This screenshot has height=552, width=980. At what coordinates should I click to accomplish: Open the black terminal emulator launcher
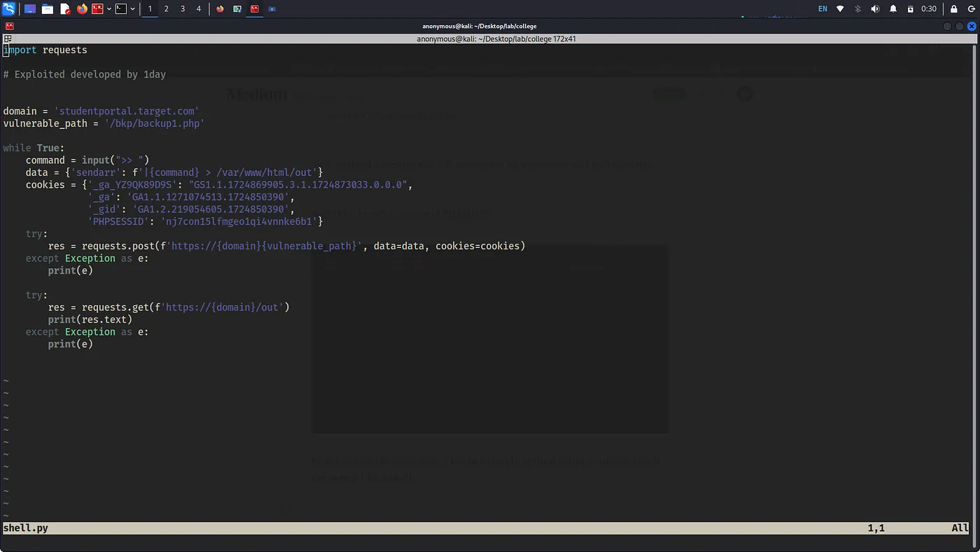[121, 9]
